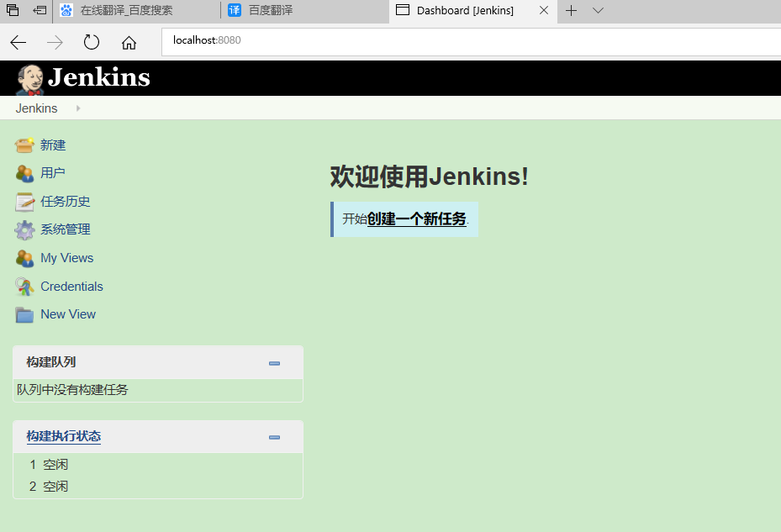Switch to the 百度翻译 tab
The image size is (781, 532).
pos(304,10)
